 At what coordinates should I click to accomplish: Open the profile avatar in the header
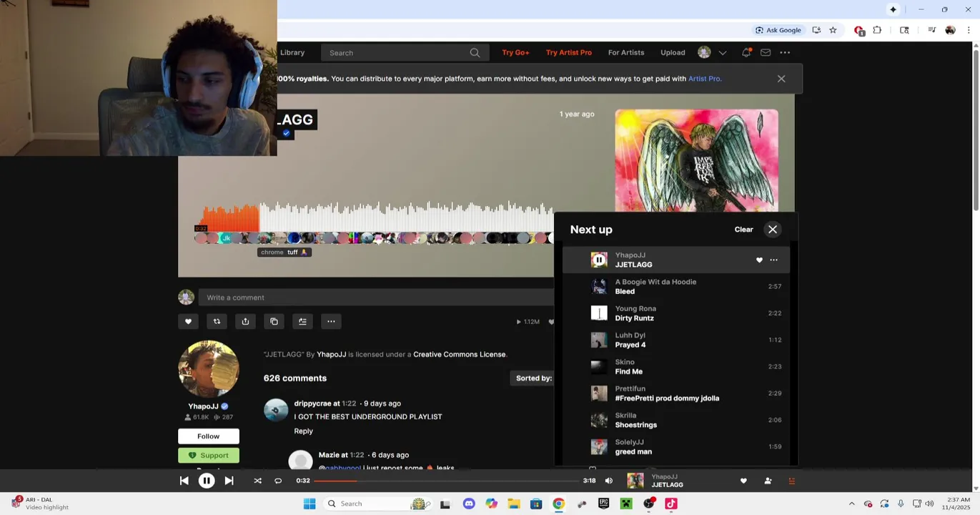click(x=704, y=52)
